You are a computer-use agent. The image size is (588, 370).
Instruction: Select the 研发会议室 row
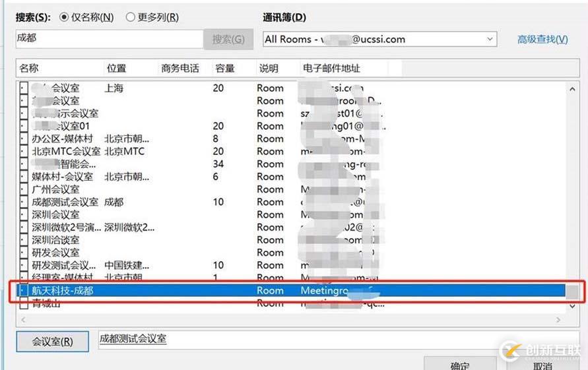coord(292,253)
